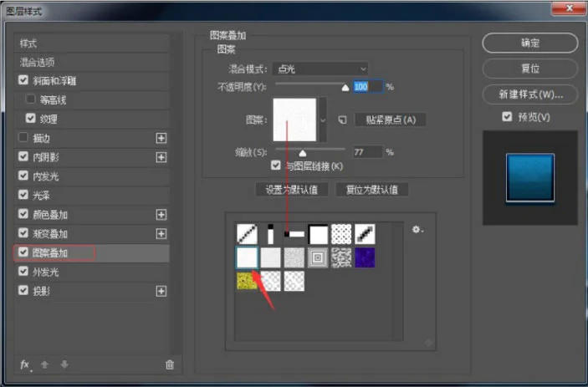Toggle the 内发光 checkbox
This screenshot has width=588, height=387.
click(x=23, y=176)
